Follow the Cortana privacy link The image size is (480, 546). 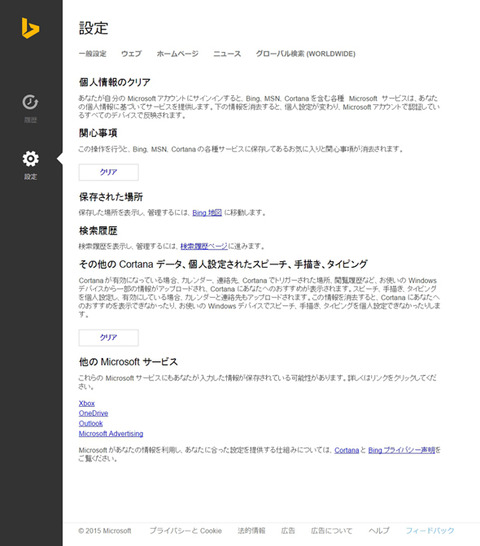(x=347, y=450)
